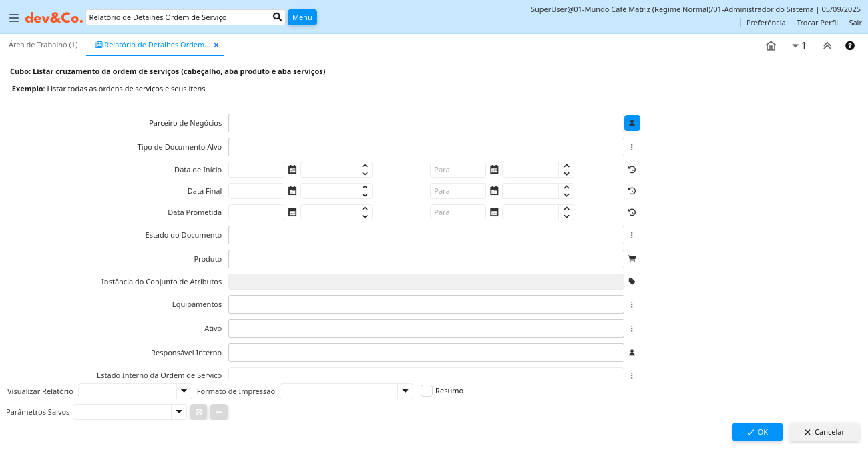Click Trocar Perfil link
Viewport: 868px width, 450px height.
click(817, 23)
